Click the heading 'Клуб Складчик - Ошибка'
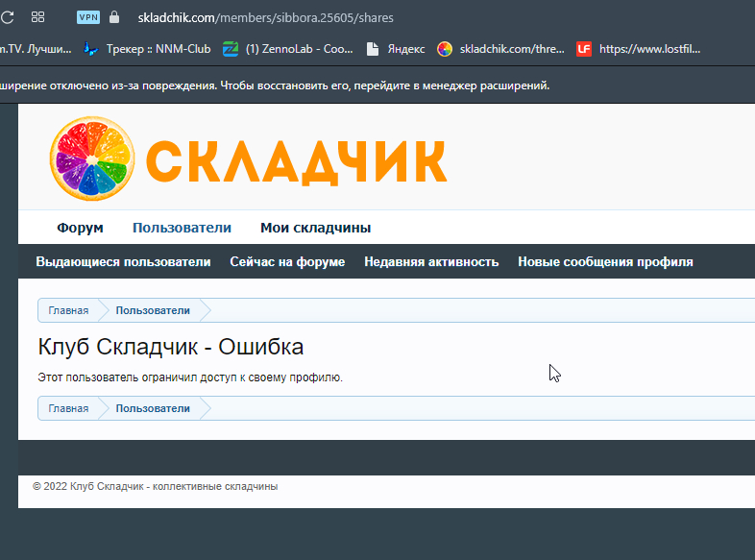The height and width of the screenshot is (560, 755). (171, 347)
